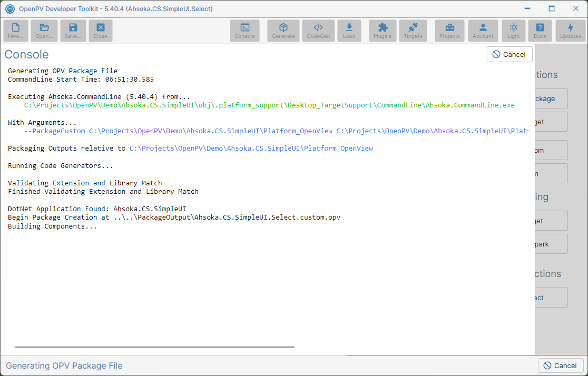Screen dimensions: 588x376
Task: Cancel generation in the status bar
Action: [561, 365]
